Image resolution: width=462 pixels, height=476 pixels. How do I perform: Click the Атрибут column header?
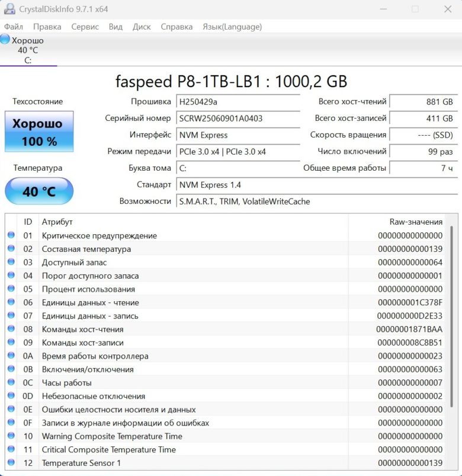pyautogui.click(x=194, y=222)
